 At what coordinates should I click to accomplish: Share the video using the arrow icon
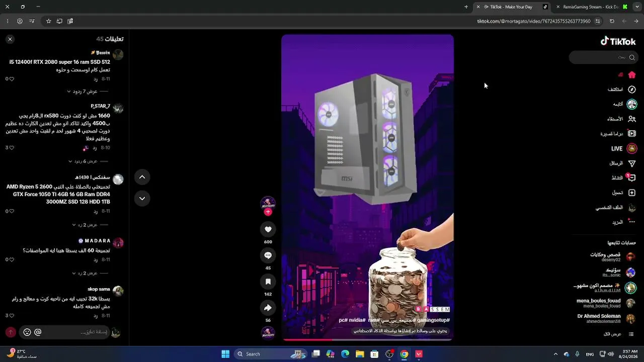[x=268, y=308]
